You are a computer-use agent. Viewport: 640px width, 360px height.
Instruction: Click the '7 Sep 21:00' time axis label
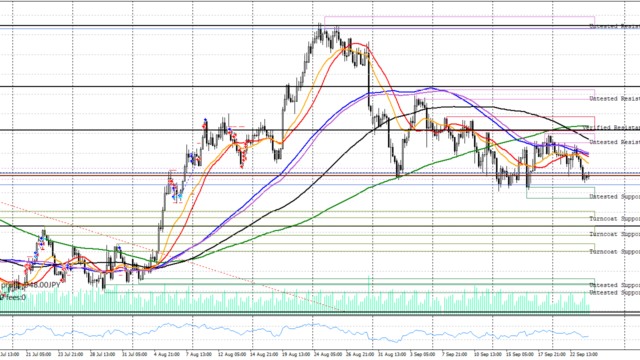click(x=454, y=354)
